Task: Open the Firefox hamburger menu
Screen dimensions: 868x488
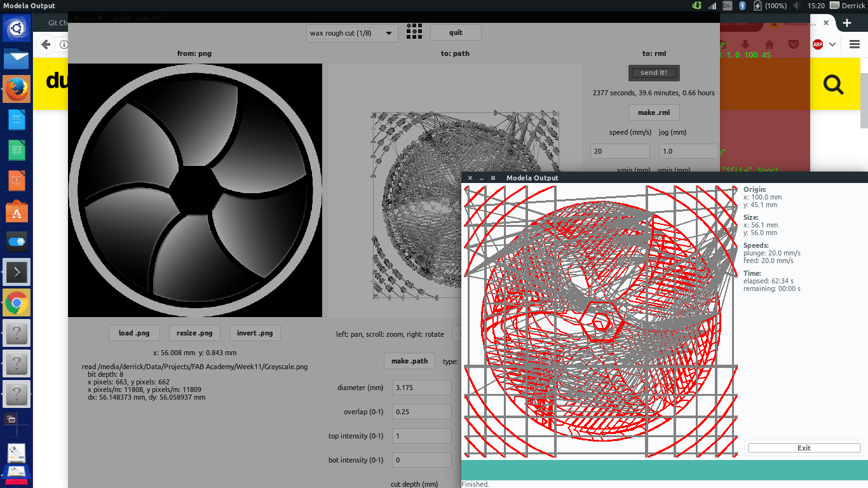Action: click(x=854, y=44)
